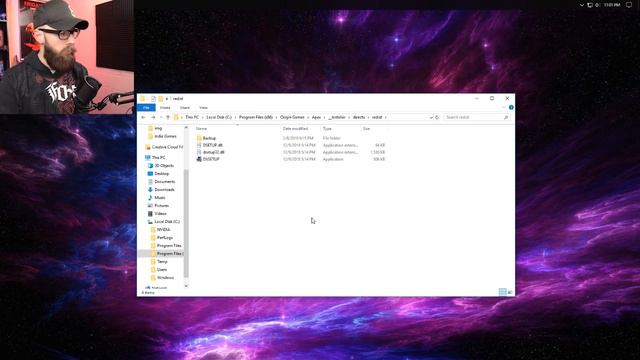The image size is (640, 360).
Task: Open Quick Access Toolbar properties icon
Action: click(x=153, y=99)
